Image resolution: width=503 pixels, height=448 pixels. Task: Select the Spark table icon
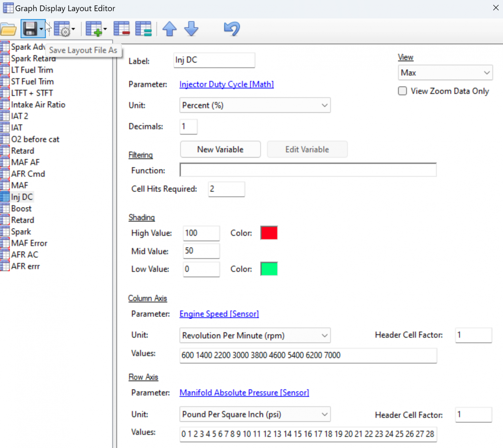point(5,232)
